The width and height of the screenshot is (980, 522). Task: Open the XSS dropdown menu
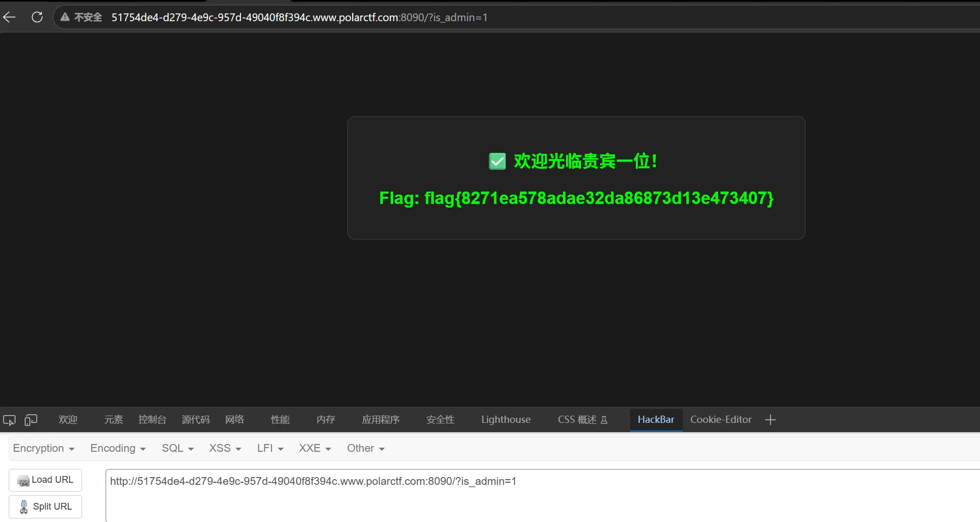click(x=225, y=448)
